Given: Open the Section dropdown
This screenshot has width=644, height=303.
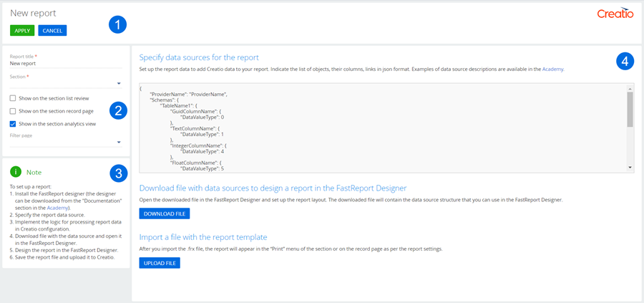Looking at the screenshot, I should [x=119, y=84].
